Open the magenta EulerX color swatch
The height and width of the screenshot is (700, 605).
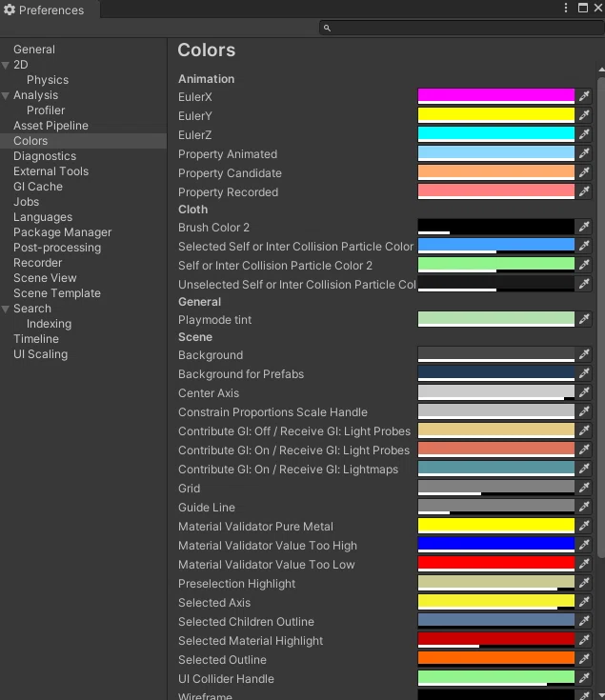pyautogui.click(x=496, y=96)
